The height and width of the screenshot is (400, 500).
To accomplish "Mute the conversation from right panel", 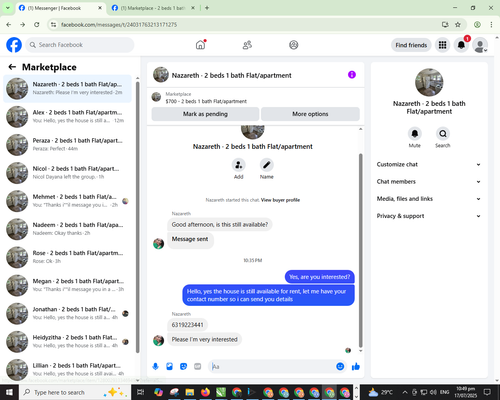I will [415, 134].
